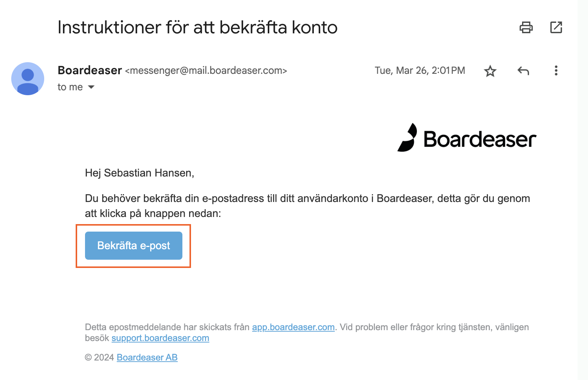This screenshot has width=588, height=380.
Task: Expand the 'to me' recipient details
Action: tap(91, 87)
